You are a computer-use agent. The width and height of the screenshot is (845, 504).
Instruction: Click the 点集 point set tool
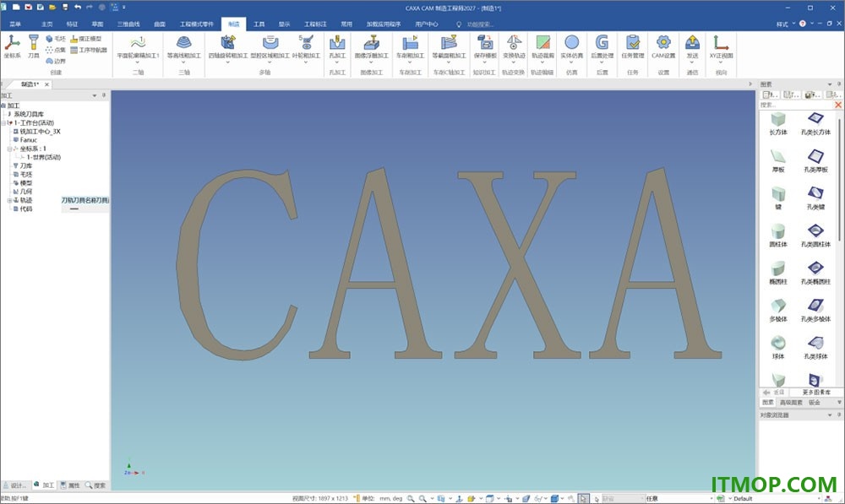tap(56, 50)
